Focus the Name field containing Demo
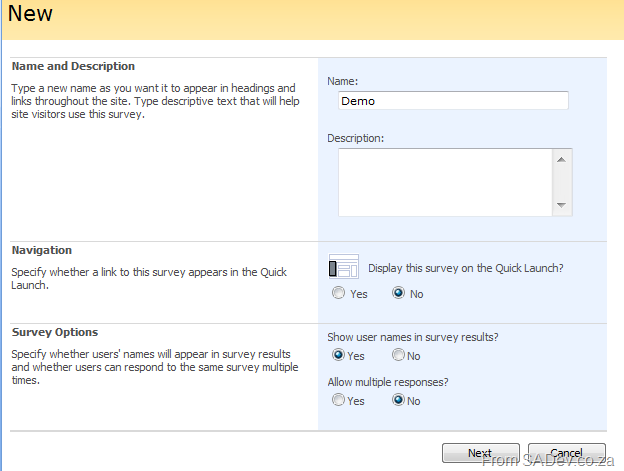 click(x=453, y=100)
